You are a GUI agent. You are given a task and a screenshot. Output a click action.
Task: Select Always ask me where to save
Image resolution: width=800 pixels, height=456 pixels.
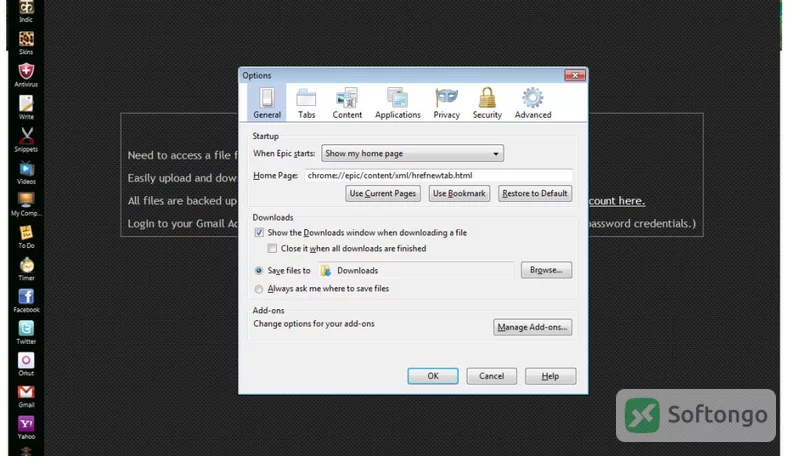259,289
